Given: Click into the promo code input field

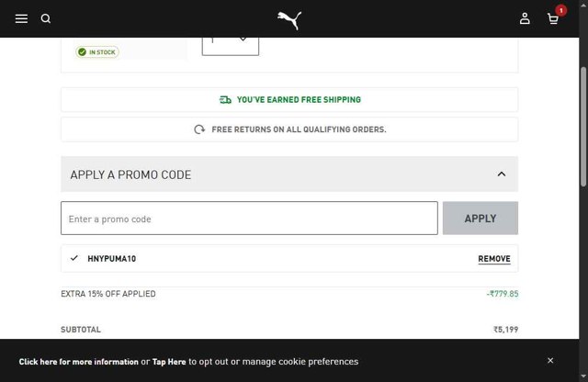Looking at the screenshot, I should [x=249, y=219].
